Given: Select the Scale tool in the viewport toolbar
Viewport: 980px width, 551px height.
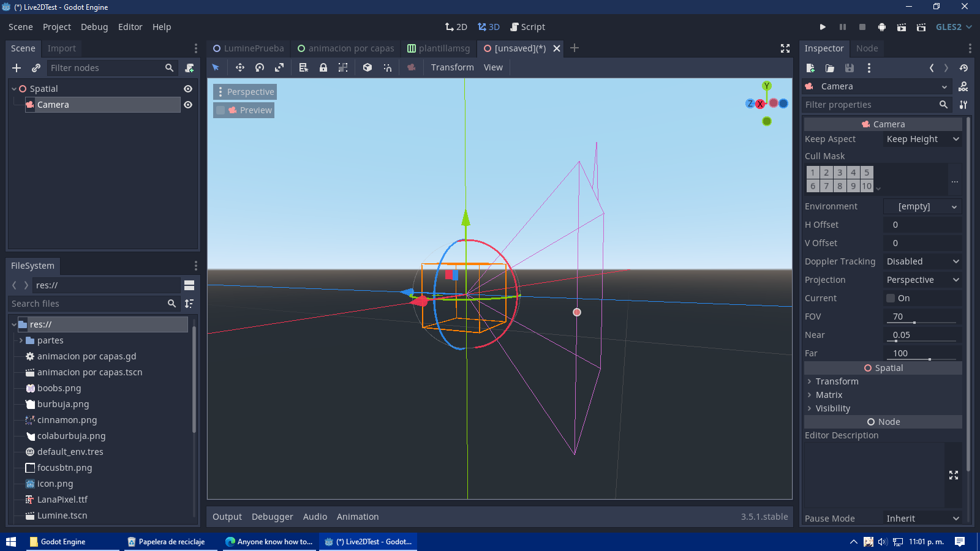Looking at the screenshot, I should (279, 67).
